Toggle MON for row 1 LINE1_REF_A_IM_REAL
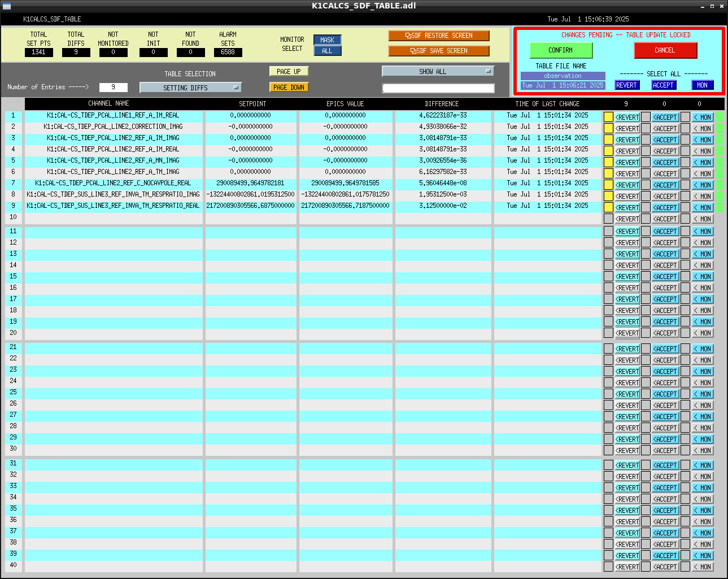 tap(703, 117)
